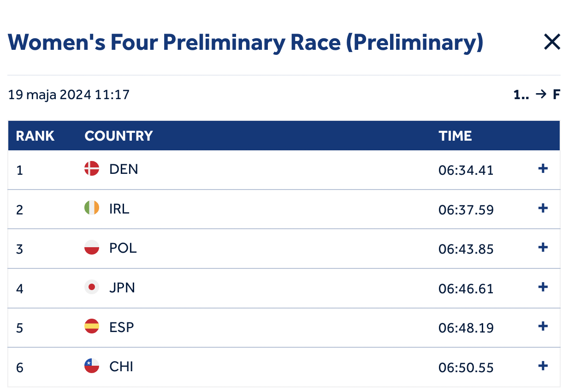
Task: Click the Chile flag icon
Action: [92, 366]
